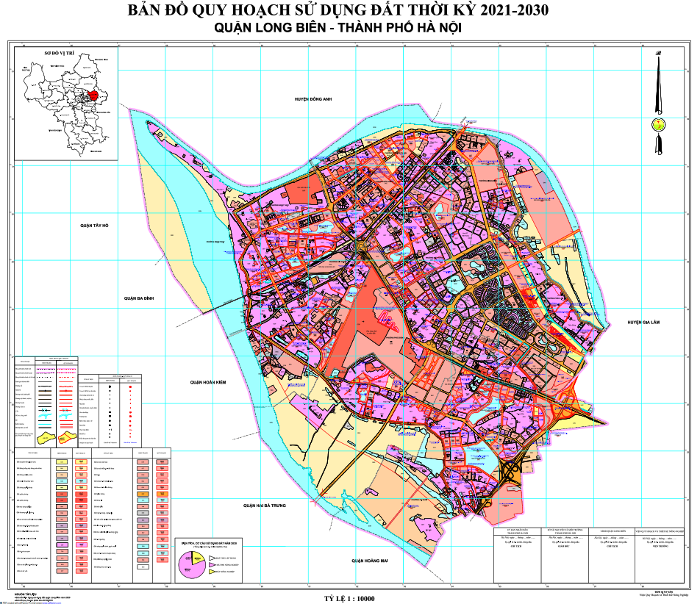Click the "QUẬN TÂY HỒ" label

point(94,226)
